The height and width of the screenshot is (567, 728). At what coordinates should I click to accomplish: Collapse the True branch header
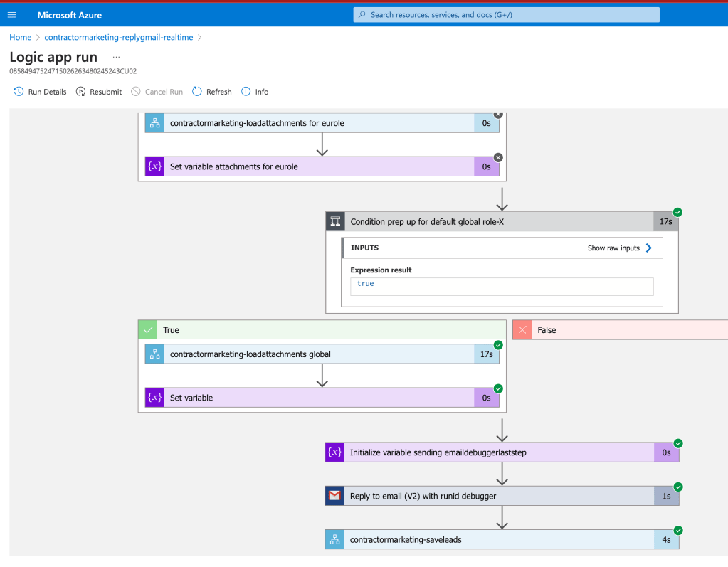(x=322, y=330)
